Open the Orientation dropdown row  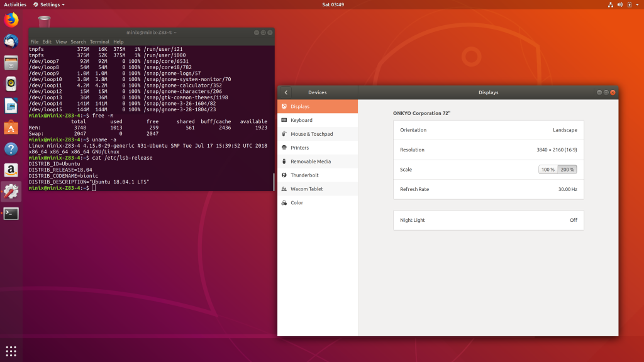click(x=488, y=130)
